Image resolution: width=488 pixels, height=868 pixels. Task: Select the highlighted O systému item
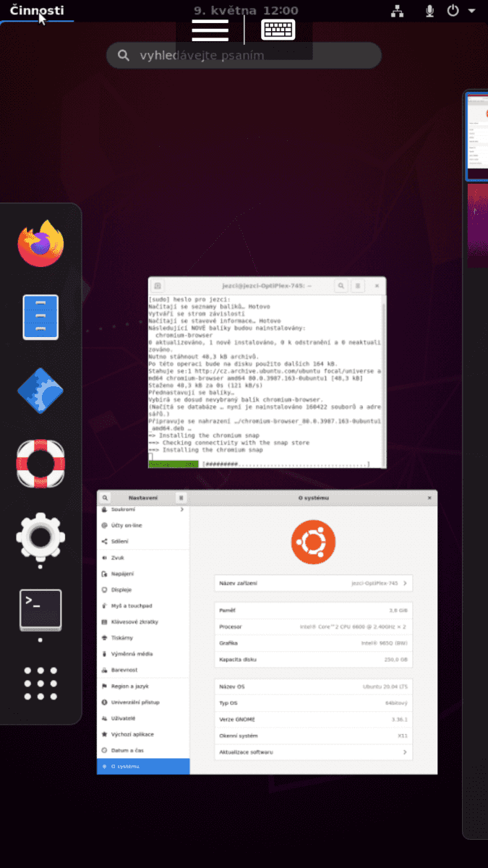(x=143, y=766)
